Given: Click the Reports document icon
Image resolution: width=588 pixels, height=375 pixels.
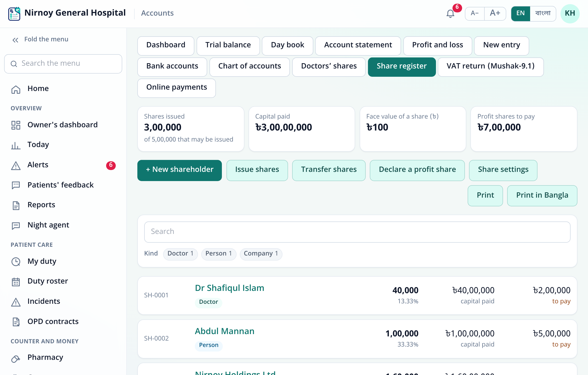Looking at the screenshot, I should pyautogui.click(x=16, y=205).
